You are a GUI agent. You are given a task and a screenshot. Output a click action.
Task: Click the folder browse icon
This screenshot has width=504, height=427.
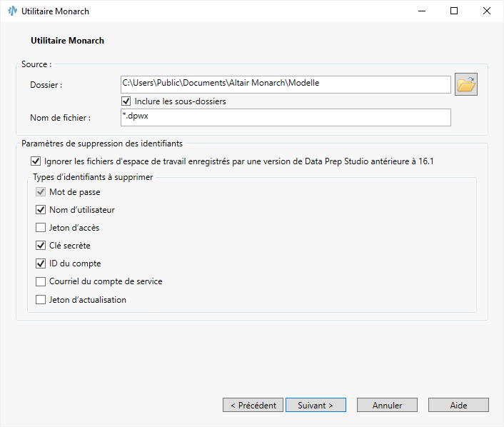coord(465,84)
